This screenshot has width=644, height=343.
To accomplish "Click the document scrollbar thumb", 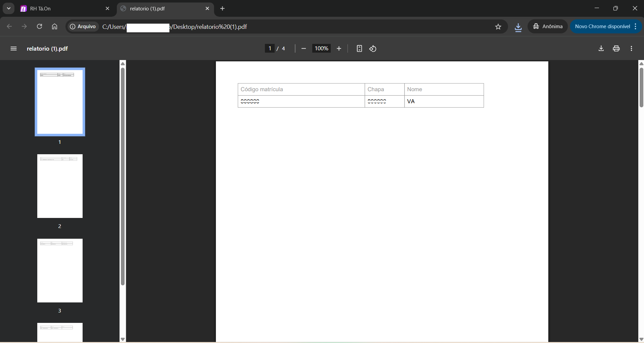I will [641, 87].
